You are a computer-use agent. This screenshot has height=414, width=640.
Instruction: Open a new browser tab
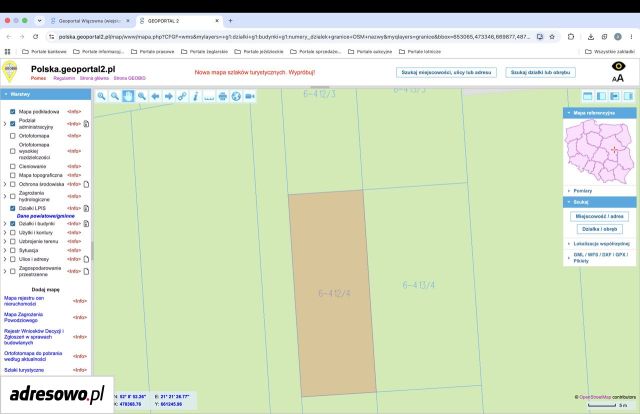pyautogui.click(x=230, y=21)
